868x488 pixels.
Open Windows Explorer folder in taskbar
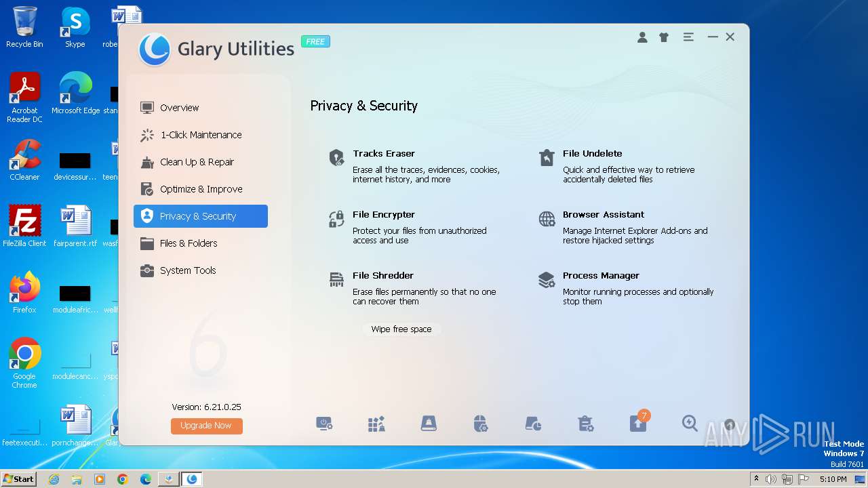(77, 479)
